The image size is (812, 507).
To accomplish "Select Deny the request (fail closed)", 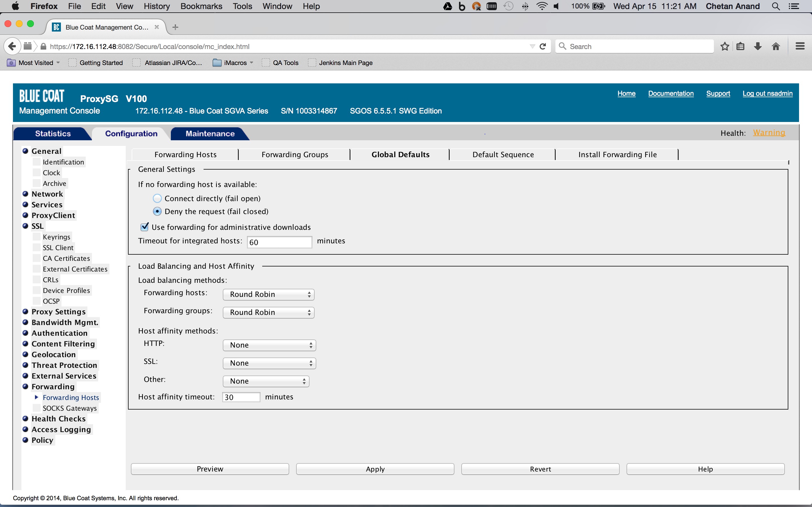I will tap(157, 212).
